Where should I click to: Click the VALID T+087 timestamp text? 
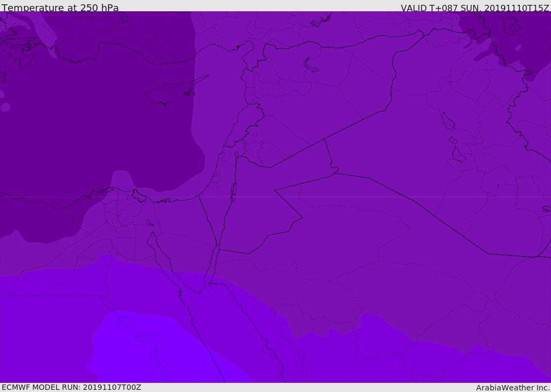[475, 8]
